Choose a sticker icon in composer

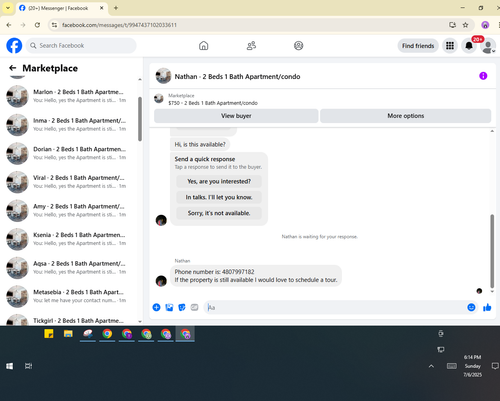(182, 307)
